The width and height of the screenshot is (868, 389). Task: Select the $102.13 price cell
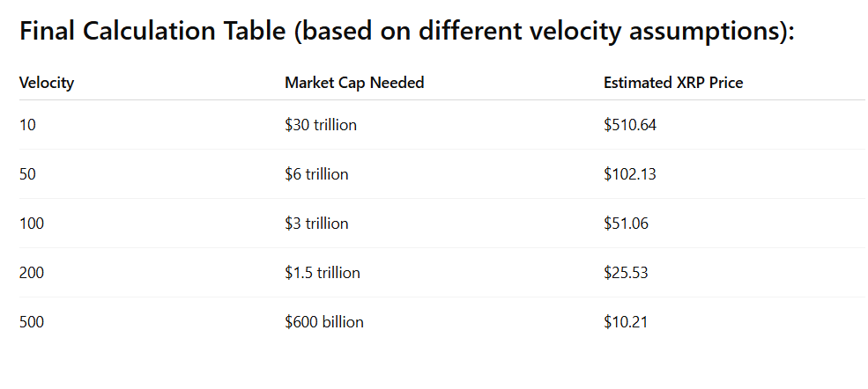click(630, 174)
